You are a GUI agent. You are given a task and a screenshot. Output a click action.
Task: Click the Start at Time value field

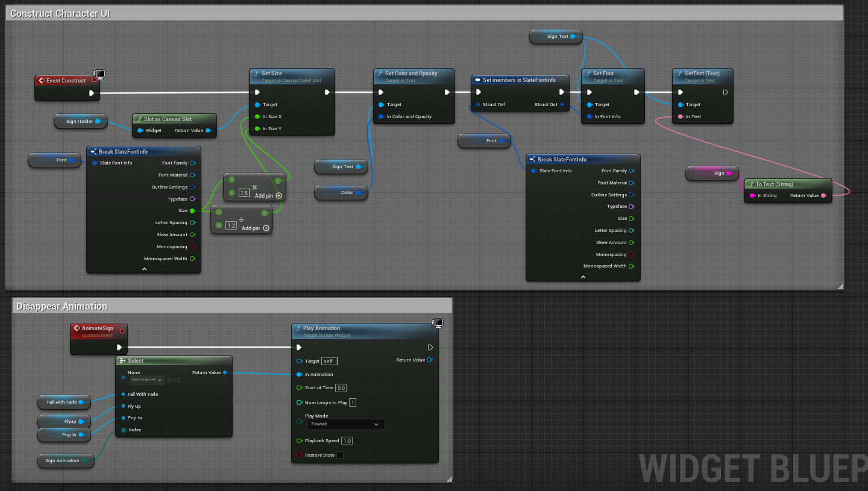coord(341,388)
